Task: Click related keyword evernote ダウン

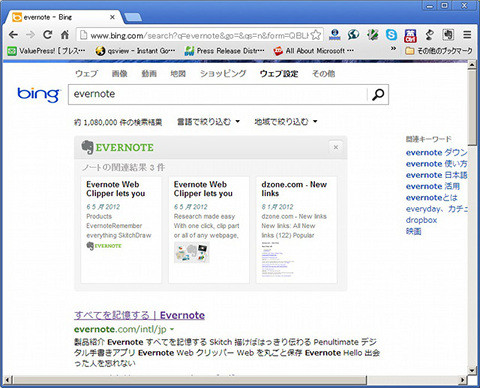Action: [436, 153]
